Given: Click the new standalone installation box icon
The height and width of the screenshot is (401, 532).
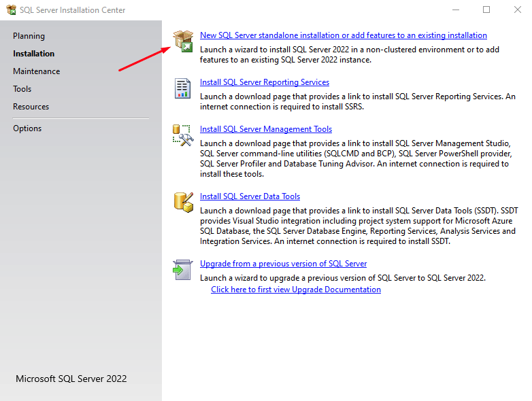Looking at the screenshot, I should point(183,41).
